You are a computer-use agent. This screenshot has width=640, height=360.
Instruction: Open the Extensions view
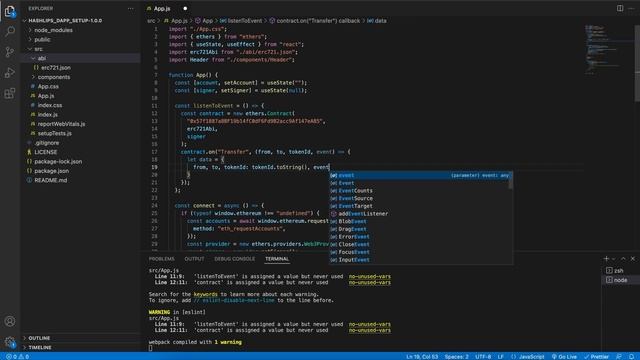click(x=10, y=93)
